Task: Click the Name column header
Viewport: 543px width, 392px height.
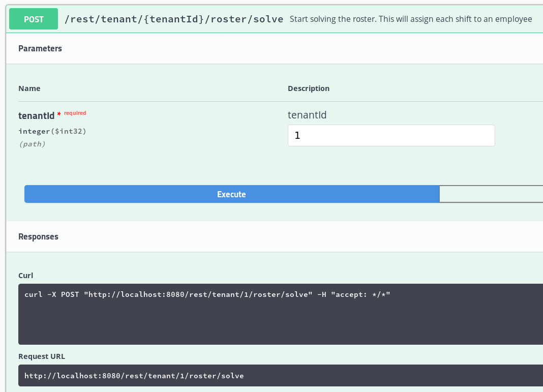Action: click(29, 88)
